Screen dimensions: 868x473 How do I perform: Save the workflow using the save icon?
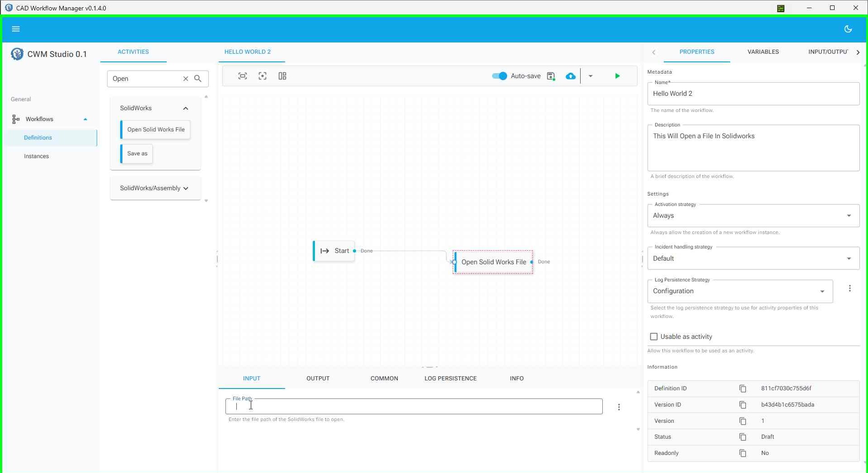551,76
